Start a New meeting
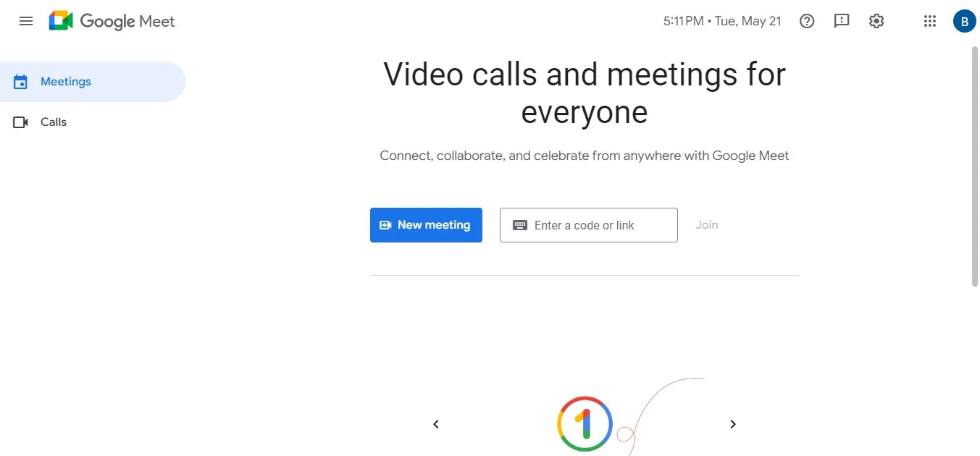 426,225
